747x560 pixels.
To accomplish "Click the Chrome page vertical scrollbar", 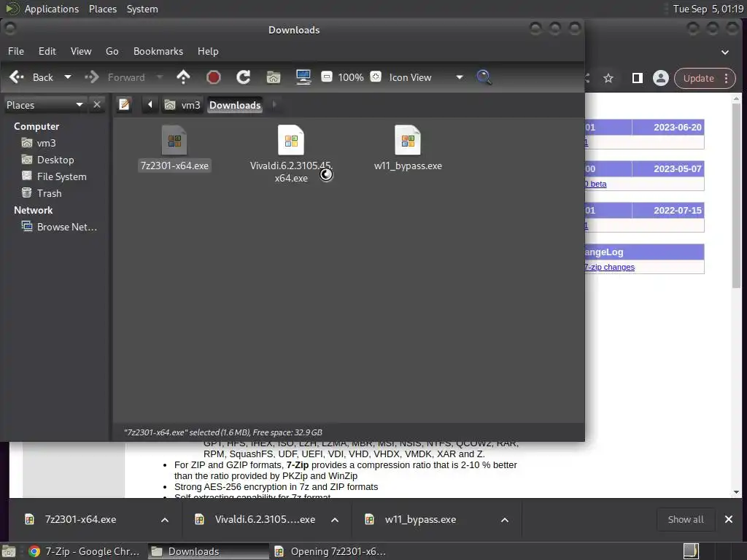I will (x=737, y=195).
